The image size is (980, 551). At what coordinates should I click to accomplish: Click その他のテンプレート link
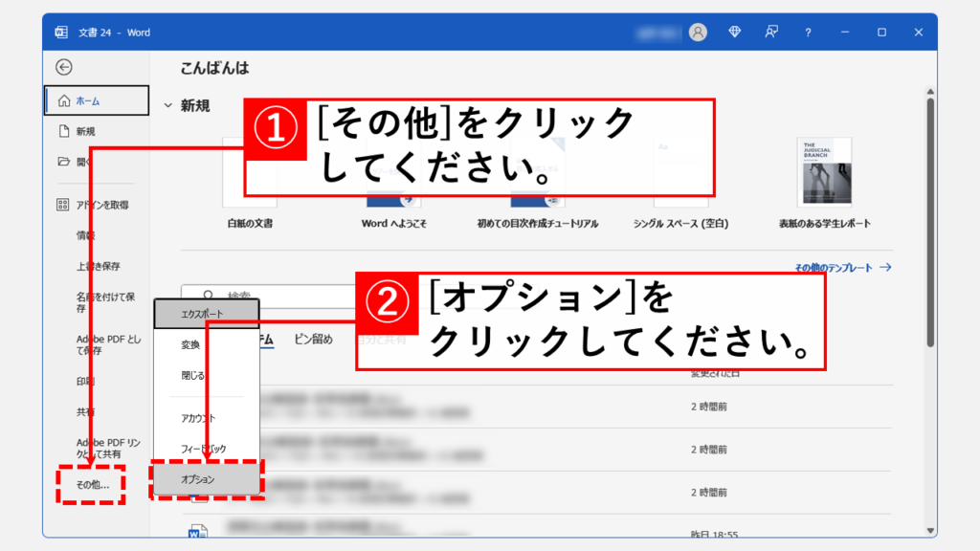pyautogui.click(x=842, y=268)
